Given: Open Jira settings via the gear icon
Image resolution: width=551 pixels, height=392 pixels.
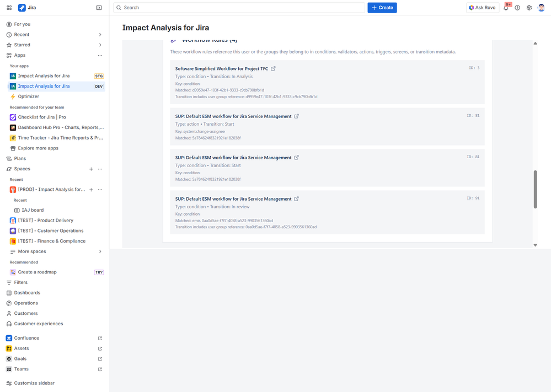Looking at the screenshot, I should pyautogui.click(x=528, y=7).
